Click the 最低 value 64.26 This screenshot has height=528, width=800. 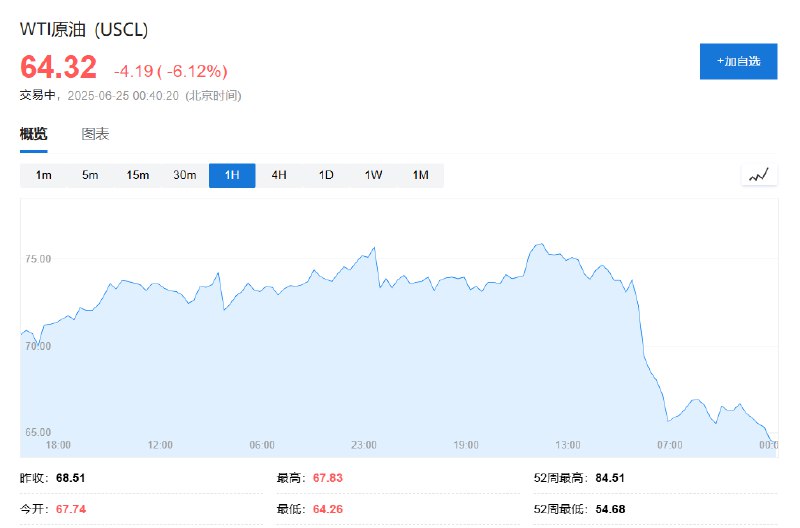[328, 509]
